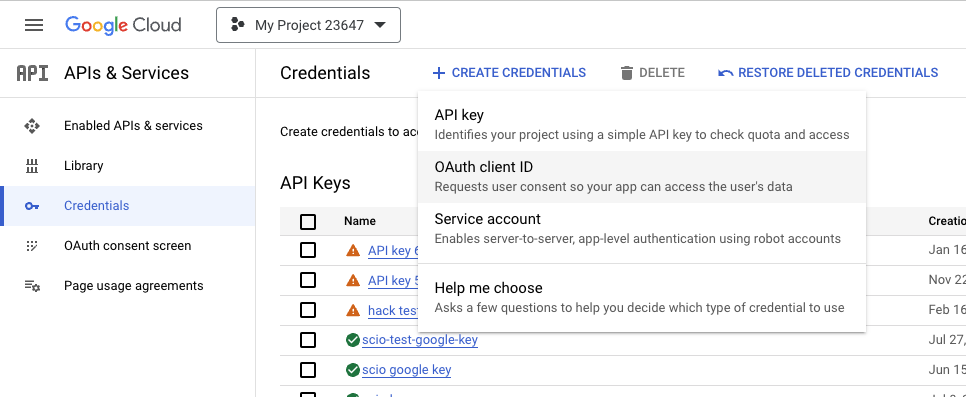Click the Jan 16 creation date cell

pos(947,250)
